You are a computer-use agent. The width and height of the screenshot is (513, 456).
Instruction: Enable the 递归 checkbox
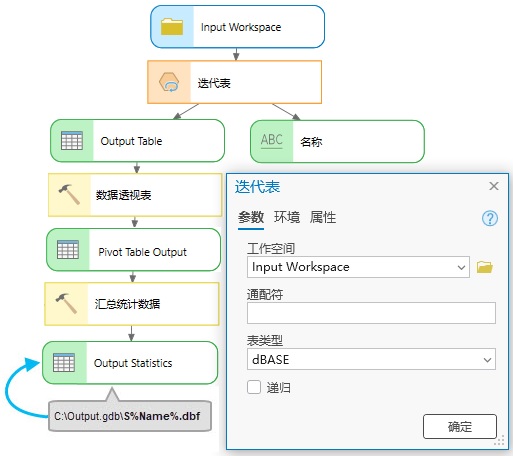[254, 387]
